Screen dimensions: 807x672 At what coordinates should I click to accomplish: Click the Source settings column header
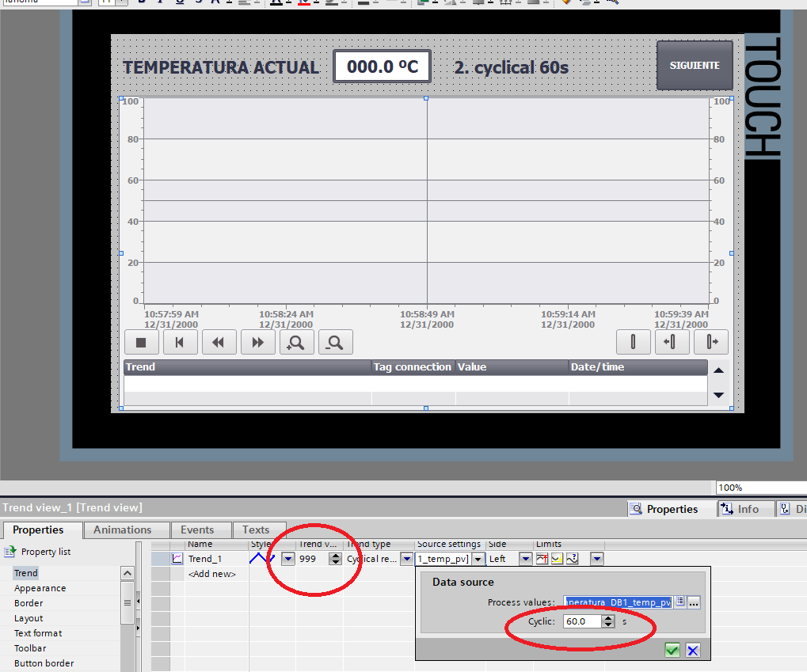click(449, 544)
